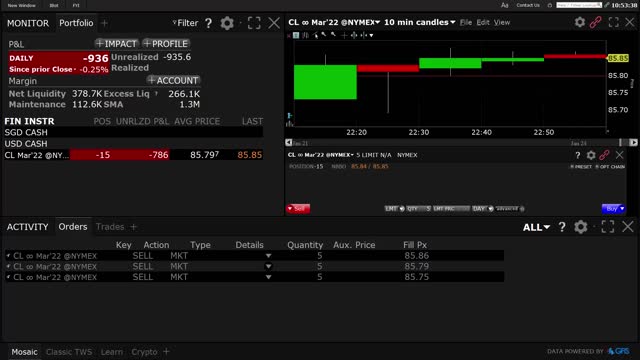Click the LMT PRC input field

pyautogui.click(x=451, y=209)
